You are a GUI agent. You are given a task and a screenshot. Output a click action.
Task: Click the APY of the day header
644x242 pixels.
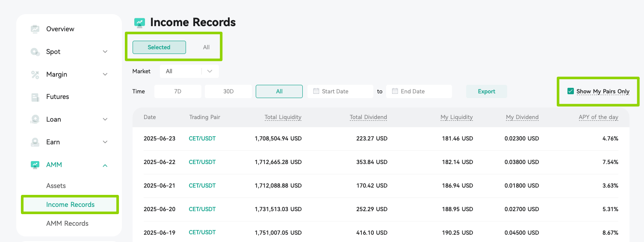click(x=598, y=117)
